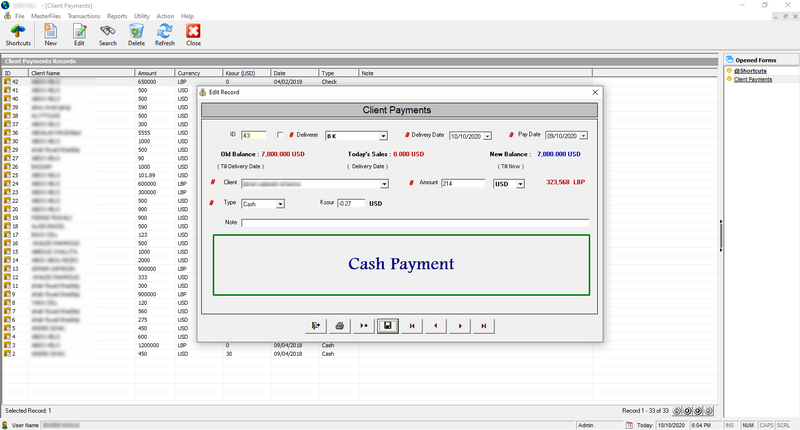Refresh the client payments list

click(x=165, y=35)
